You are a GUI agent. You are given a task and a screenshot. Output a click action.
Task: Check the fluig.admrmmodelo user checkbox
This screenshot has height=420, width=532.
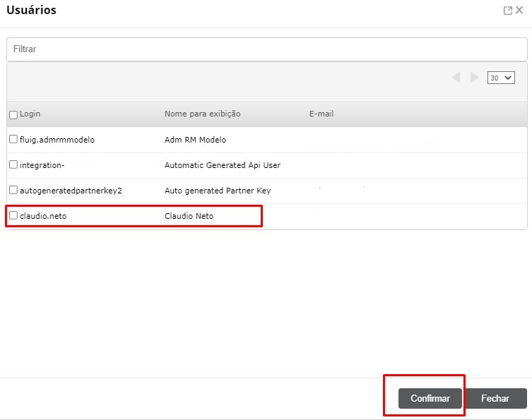pyautogui.click(x=13, y=139)
